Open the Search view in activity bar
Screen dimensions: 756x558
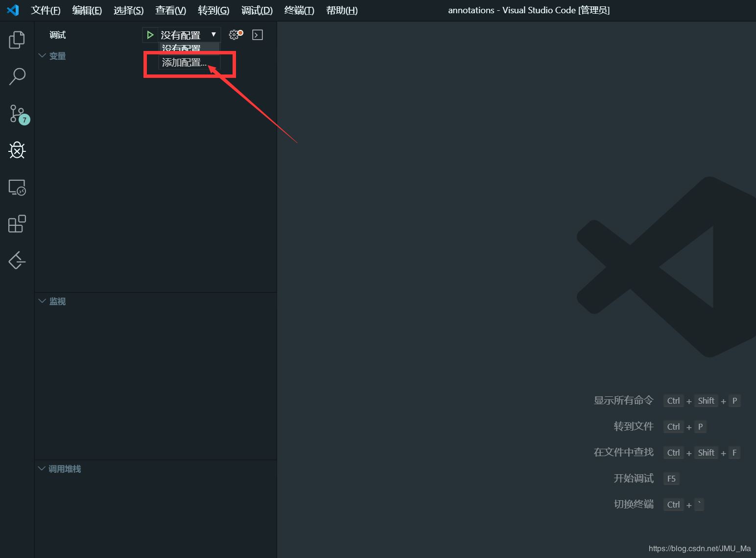coord(17,76)
